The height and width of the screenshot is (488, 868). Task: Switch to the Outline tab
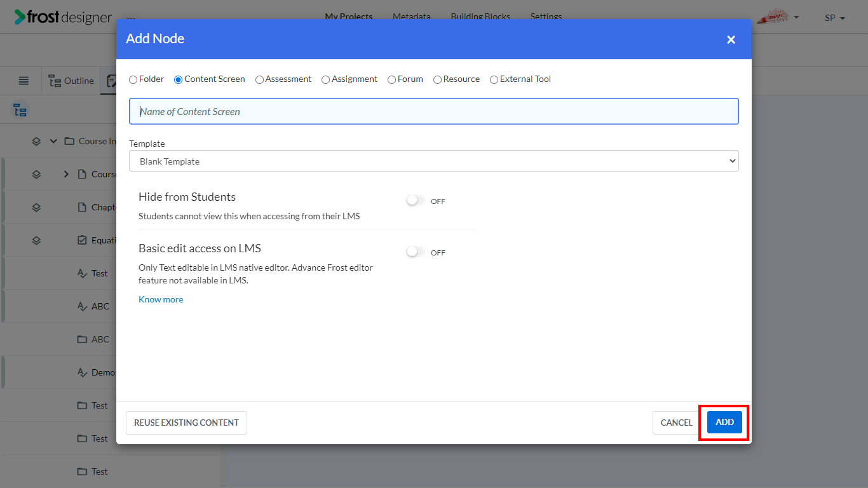click(71, 81)
